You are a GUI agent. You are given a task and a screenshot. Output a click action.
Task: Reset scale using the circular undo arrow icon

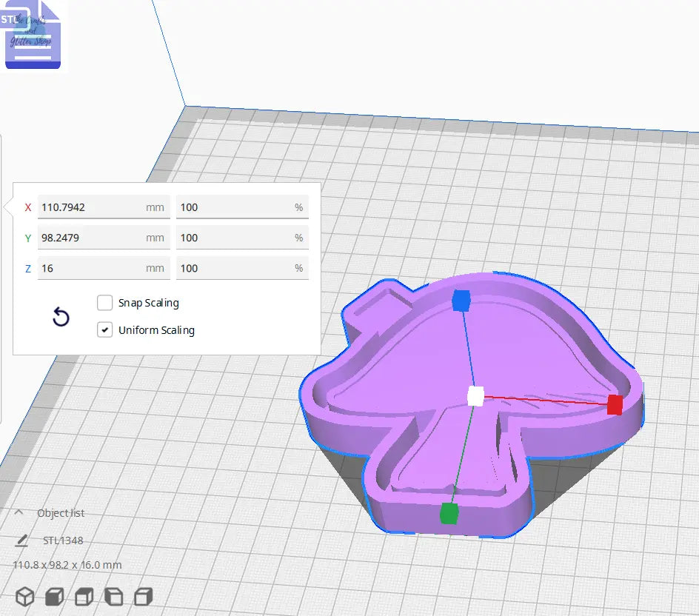click(x=61, y=317)
